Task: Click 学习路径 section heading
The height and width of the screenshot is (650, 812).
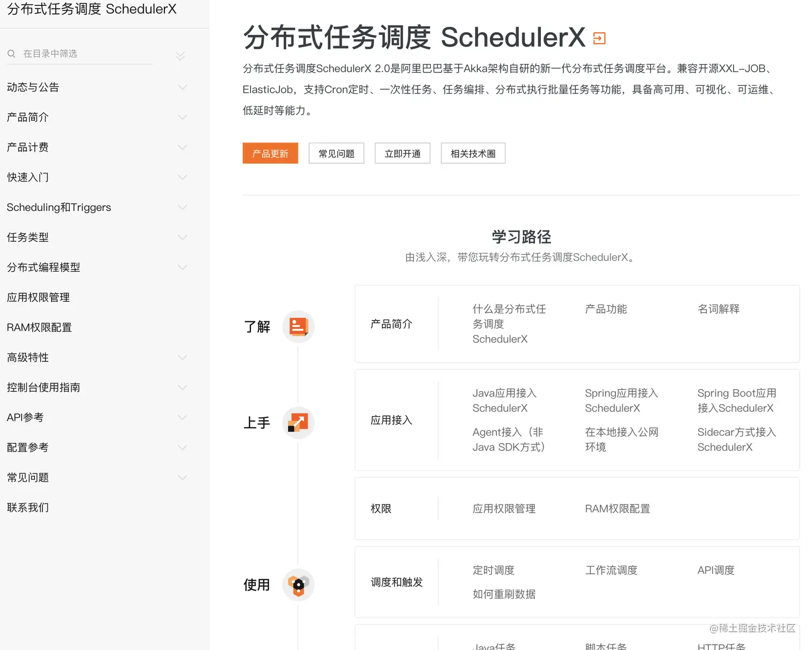Action: point(521,237)
